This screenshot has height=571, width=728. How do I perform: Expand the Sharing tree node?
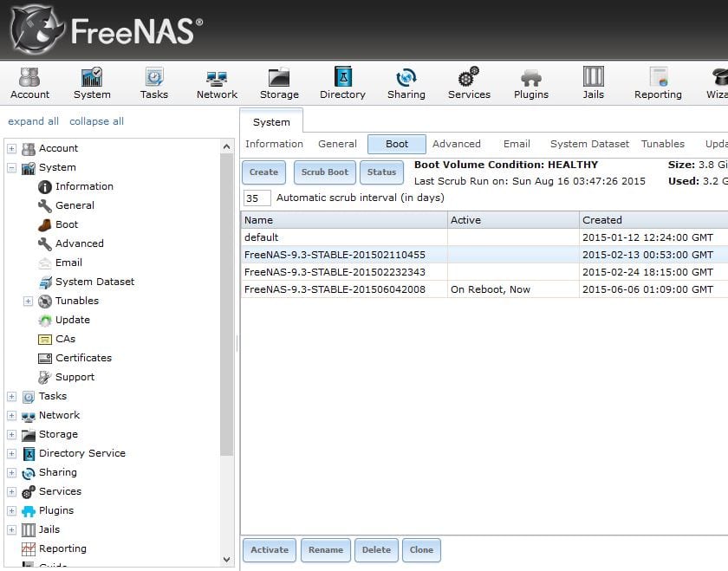(x=11, y=472)
